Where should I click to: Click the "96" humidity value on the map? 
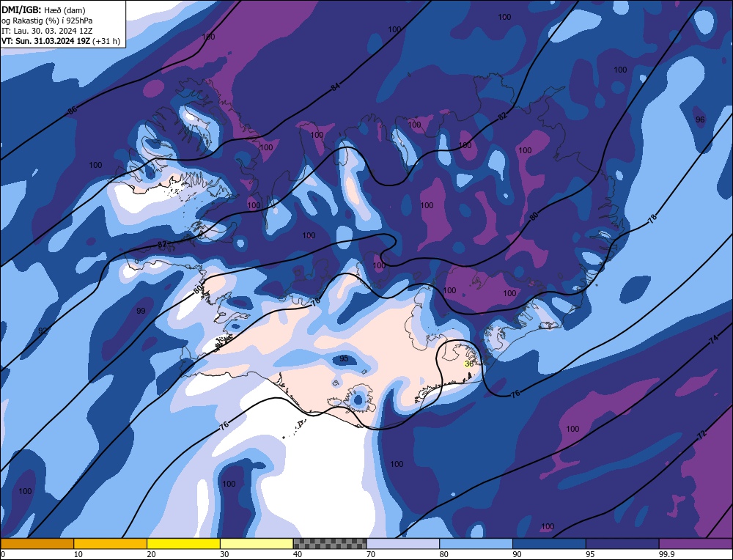[x=700, y=119]
